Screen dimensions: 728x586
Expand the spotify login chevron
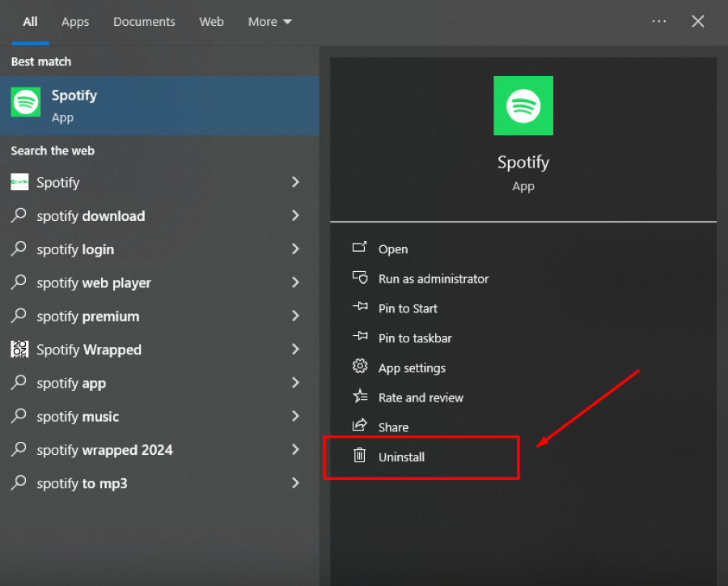(x=295, y=249)
